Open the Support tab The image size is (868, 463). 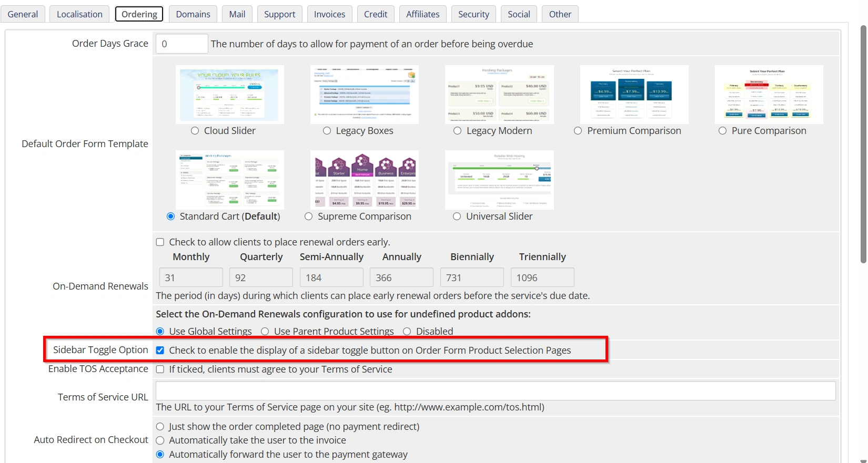[280, 14]
